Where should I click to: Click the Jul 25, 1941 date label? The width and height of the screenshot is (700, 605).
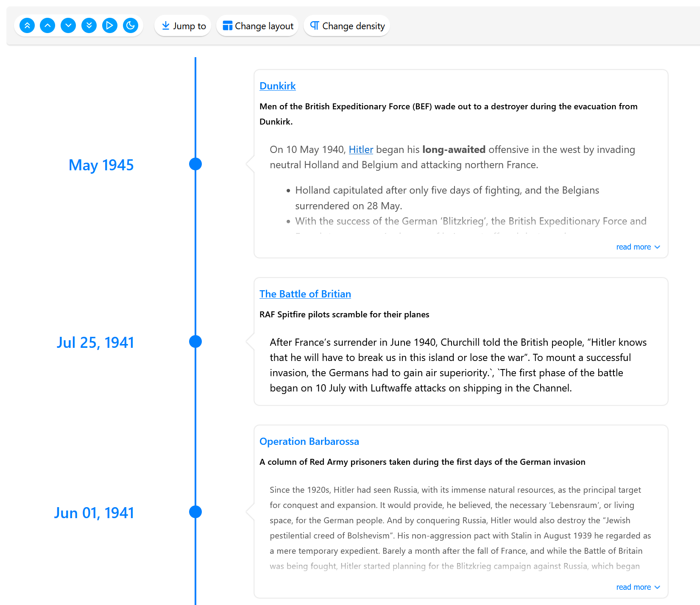[95, 342]
